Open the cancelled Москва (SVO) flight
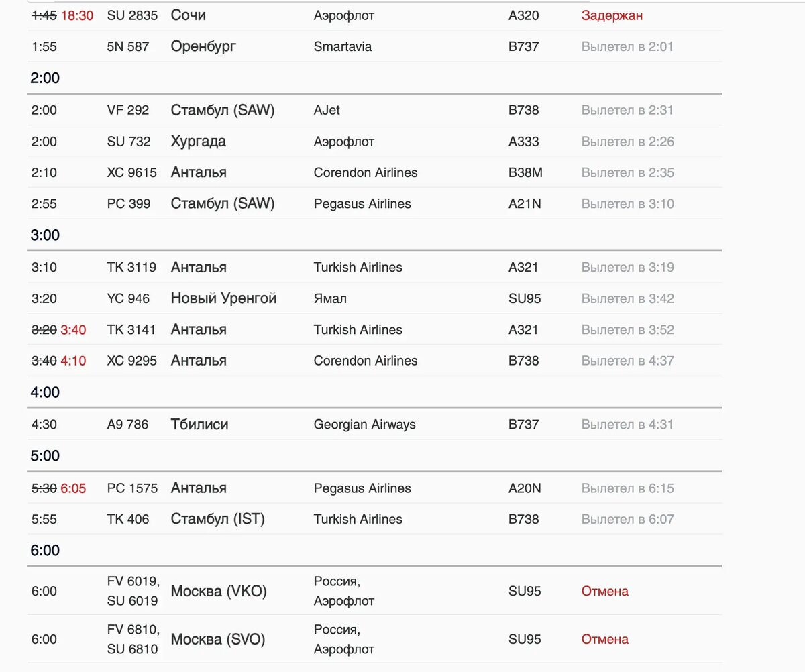Screen dimensions: 805x672 coord(375,639)
